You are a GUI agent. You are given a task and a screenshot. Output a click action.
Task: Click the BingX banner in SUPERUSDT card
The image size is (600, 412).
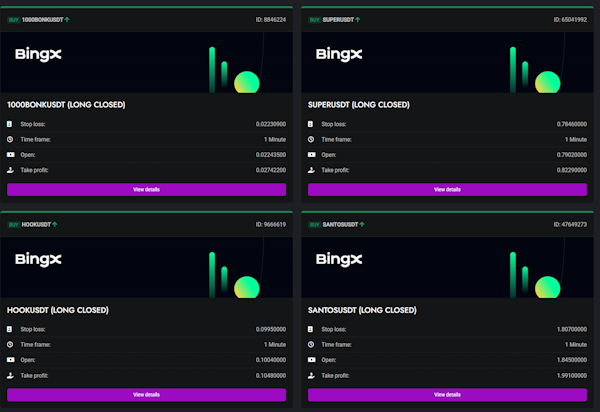click(x=447, y=61)
